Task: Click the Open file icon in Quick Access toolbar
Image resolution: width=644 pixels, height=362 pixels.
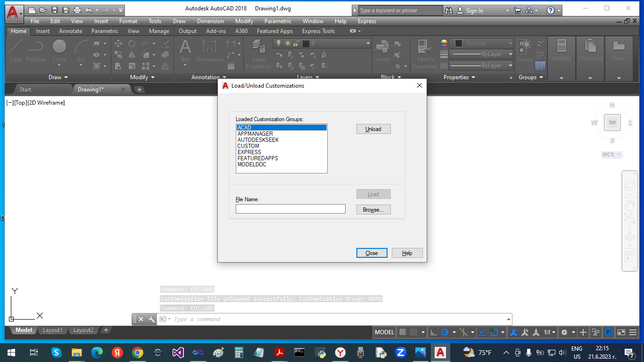Action: click(x=43, y=10)
